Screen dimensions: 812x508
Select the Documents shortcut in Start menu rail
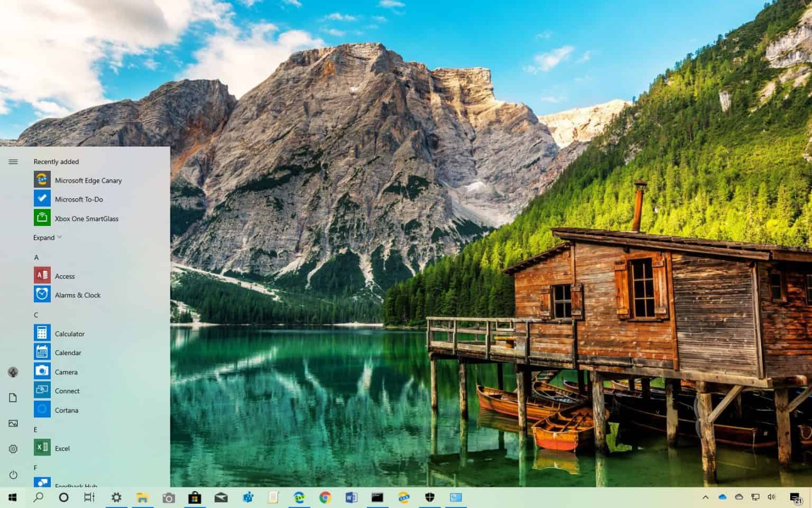(x=13, y=397)
